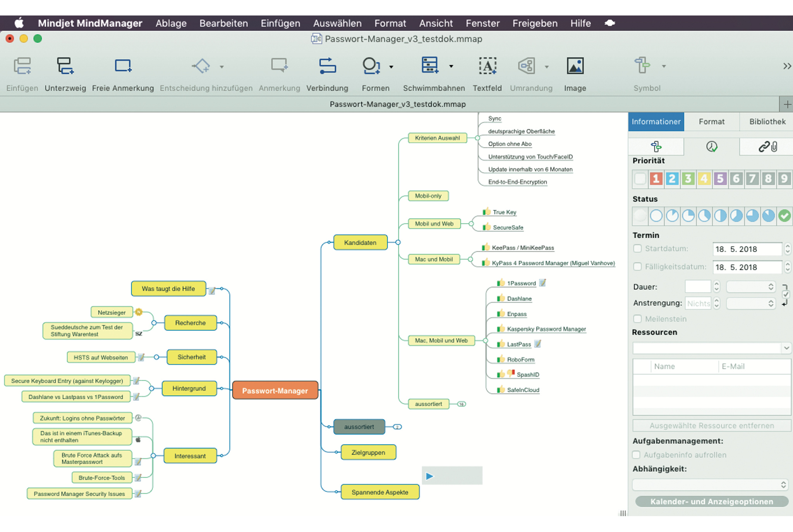This screenshot has width=793, height=532.
Task: Set priority 1 red marker
Action: point(656,179)
